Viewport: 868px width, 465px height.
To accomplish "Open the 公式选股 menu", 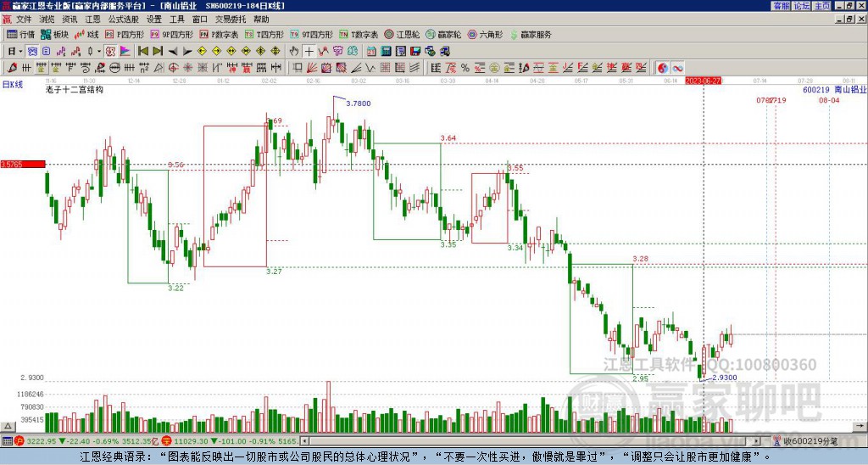I will tap(124, 20).
